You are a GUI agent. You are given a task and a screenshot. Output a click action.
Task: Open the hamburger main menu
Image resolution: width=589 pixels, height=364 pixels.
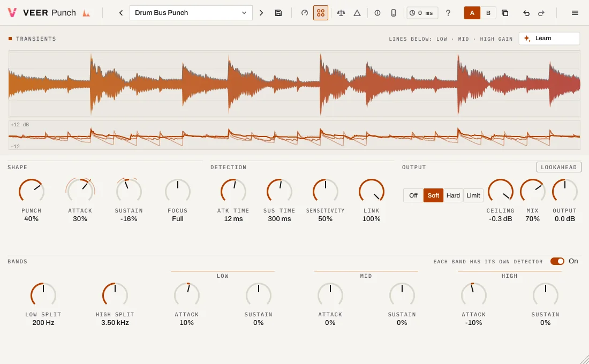[x=575, y=13]
